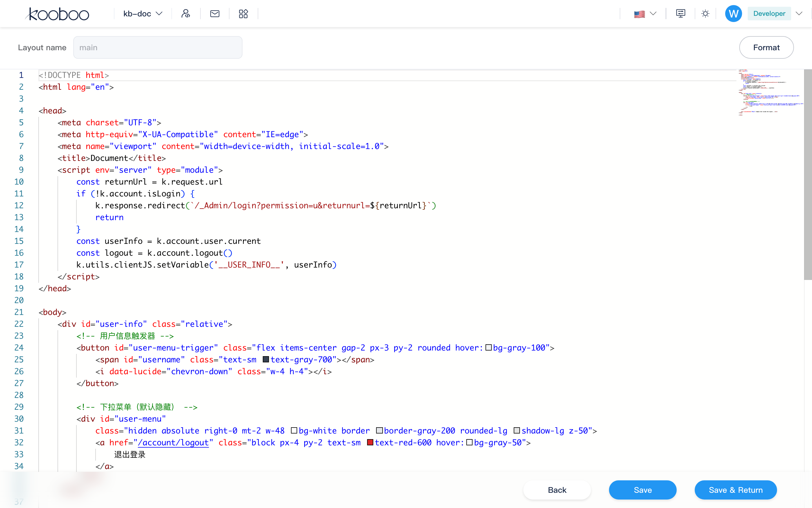Click 'const logout = k.account.logout()' line
The height and width of the screenshot is (508, 812).
pyautogui.click(x=154, y=253)
